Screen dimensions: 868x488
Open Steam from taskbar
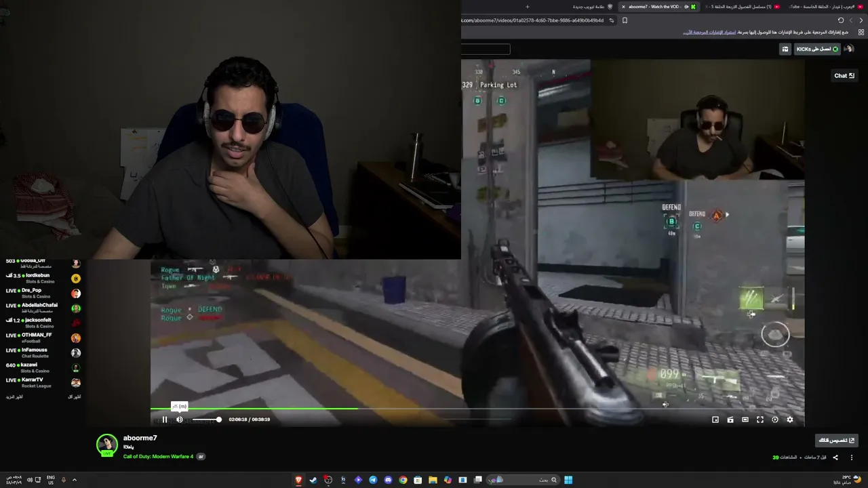coord(313,480)
